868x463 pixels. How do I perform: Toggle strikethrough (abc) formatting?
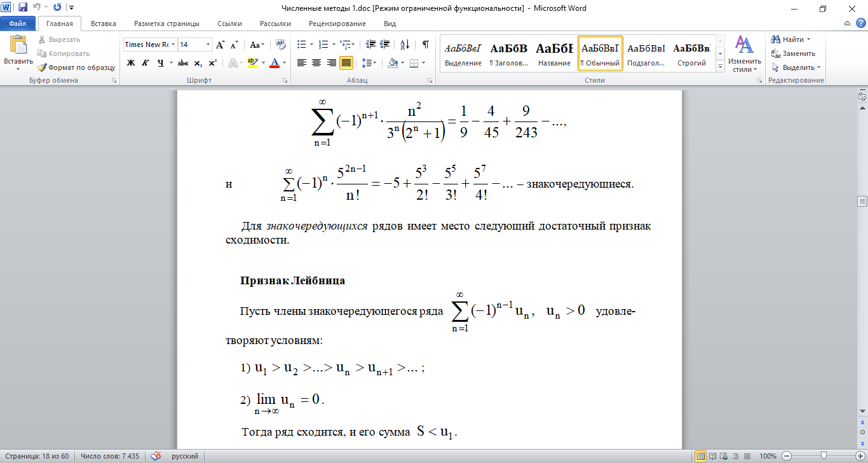(x=183, y=63)
